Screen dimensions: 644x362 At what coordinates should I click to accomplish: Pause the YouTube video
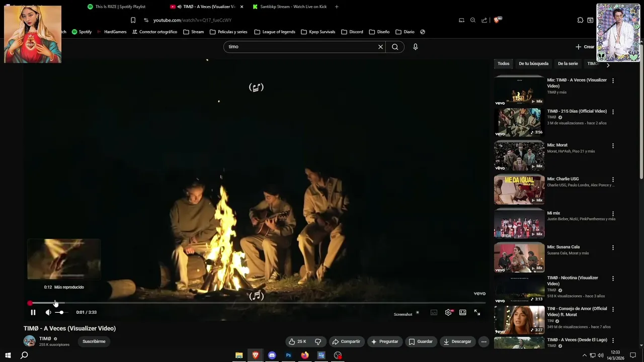pos(33,312)
